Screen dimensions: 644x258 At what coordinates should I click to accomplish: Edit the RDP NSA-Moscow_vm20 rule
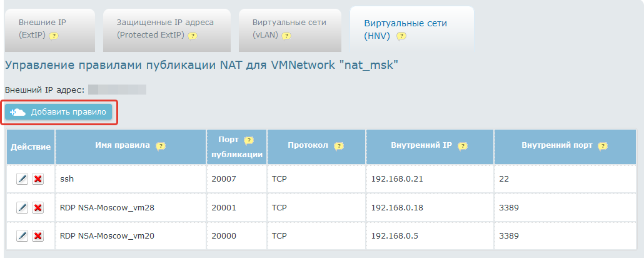pyautogui.click(x=22, y=236)
